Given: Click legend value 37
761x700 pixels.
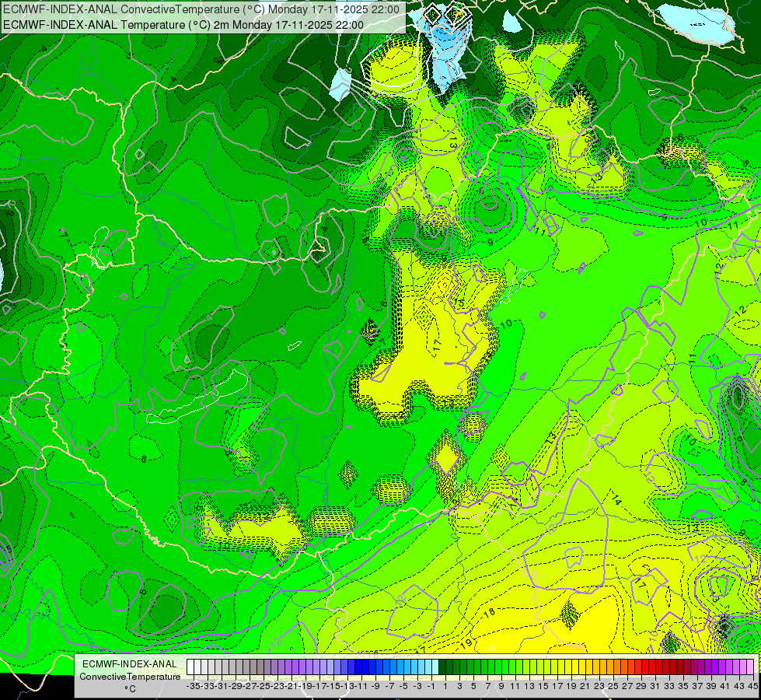Looking at the screenshot, I should coord(697,687).
